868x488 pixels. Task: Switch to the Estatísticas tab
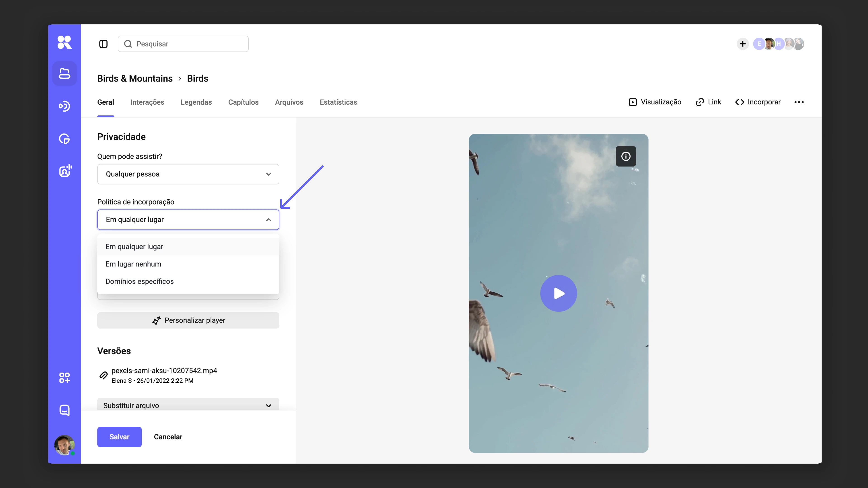click(338, 102)
